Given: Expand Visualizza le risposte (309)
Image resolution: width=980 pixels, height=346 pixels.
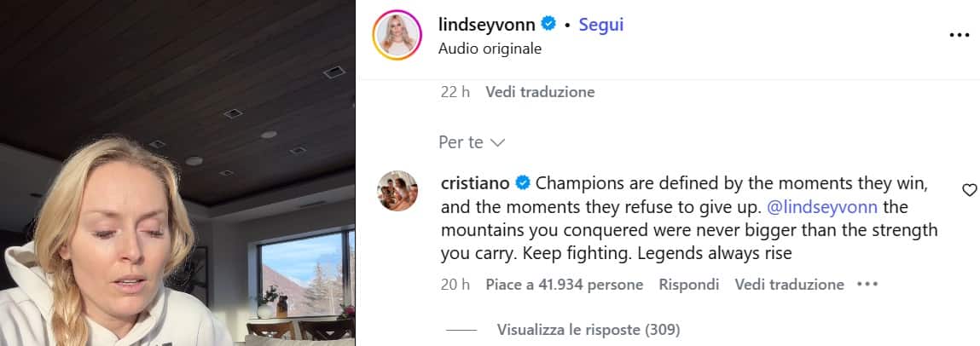Looking at the screenshot, I should [x=589, y=329].
